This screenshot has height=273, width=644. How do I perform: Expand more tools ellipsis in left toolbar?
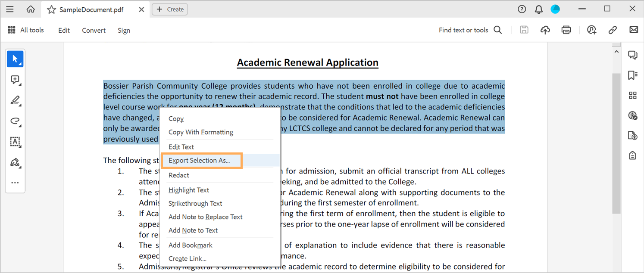[x=15, y=183]
